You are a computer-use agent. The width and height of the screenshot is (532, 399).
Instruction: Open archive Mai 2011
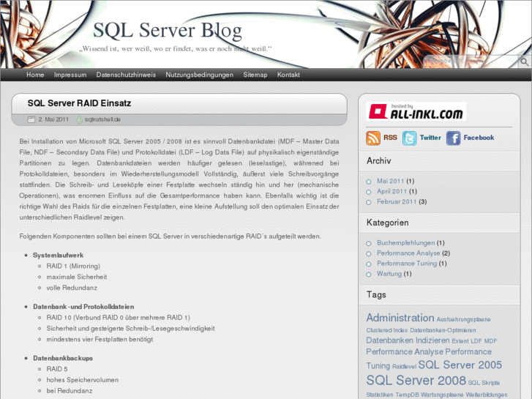pyautogui.click(x=391, y=181)
